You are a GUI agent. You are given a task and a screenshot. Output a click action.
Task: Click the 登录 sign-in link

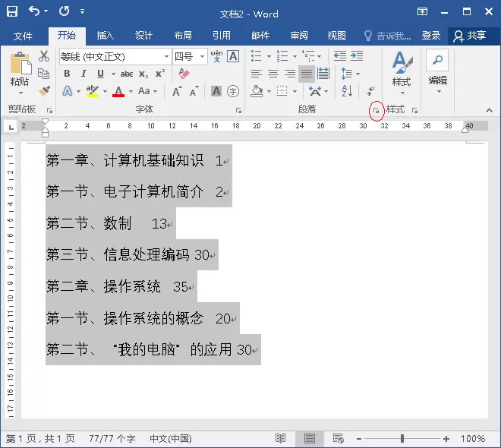pos(431,36)
